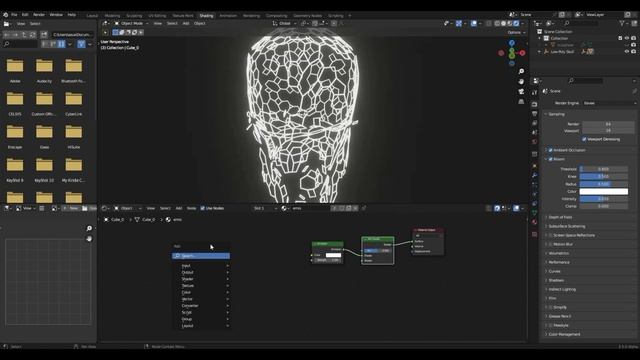The height and width of the screenshot is (360, 640).
Task: Open the Converter submenu in Add menu
Action: click(x=202, y=306)
